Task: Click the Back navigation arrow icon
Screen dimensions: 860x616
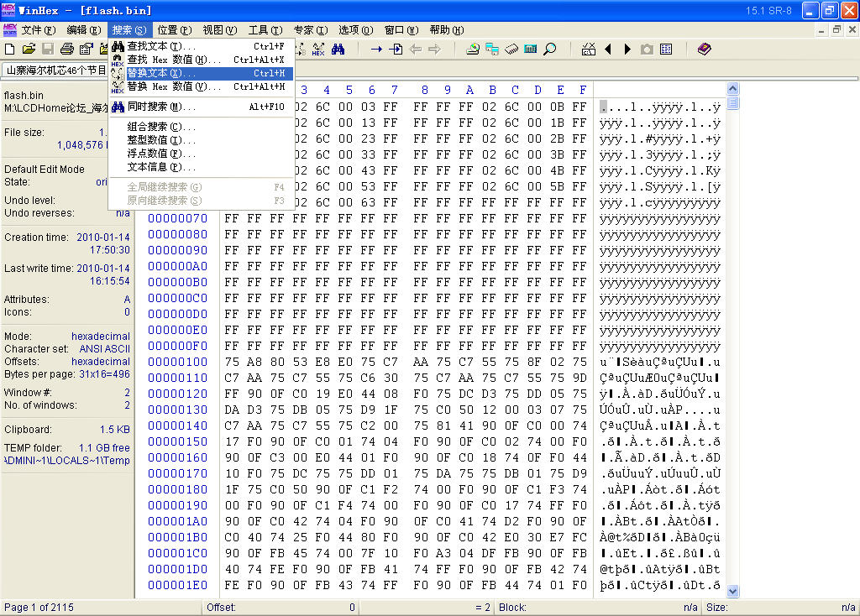Action: pyautogui.click(x=415, y=50)
